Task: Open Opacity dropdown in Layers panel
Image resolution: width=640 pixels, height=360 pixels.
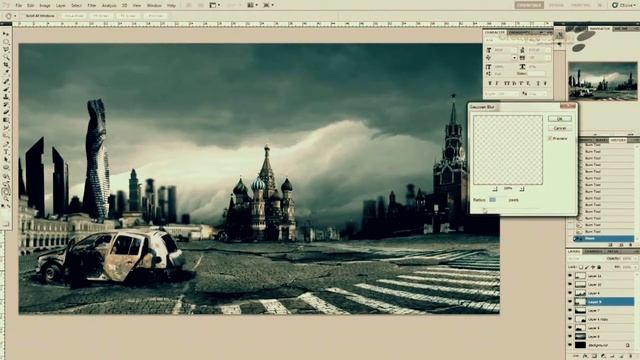Action: point(636,258)
